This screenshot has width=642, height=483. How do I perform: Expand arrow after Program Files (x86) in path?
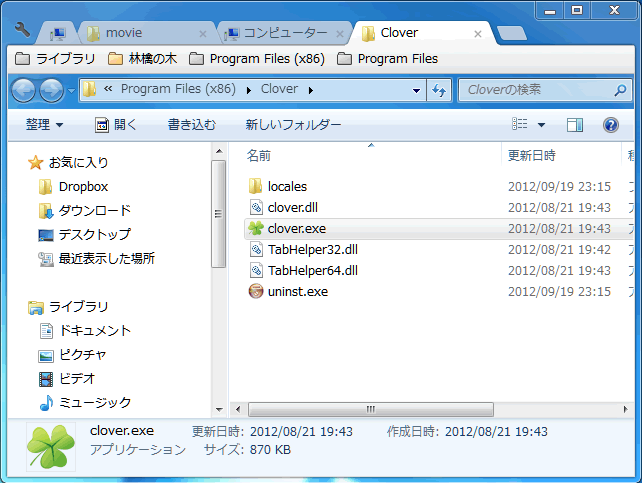click(x=249, y=90)
